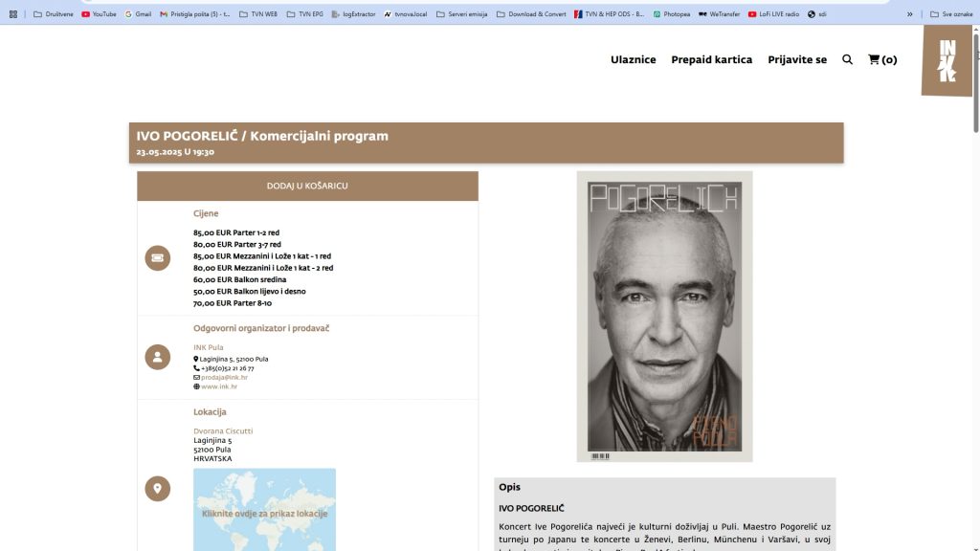Open the INK Pula organizer link

208,347
